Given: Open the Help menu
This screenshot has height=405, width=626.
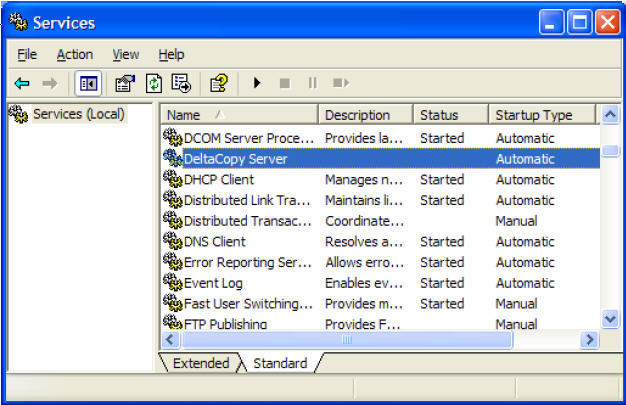Looking at the screenshot, I should tap(171, 54).
